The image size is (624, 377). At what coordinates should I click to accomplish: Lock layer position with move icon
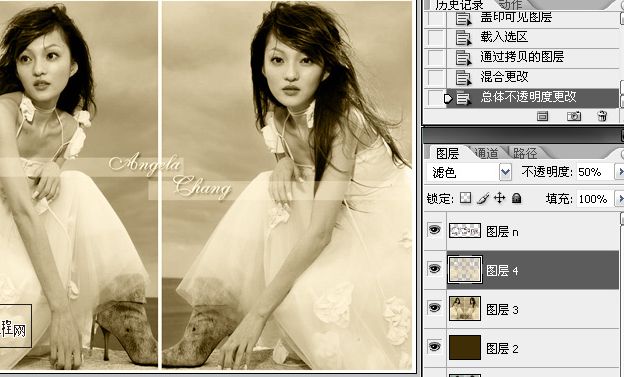[499, 198]
